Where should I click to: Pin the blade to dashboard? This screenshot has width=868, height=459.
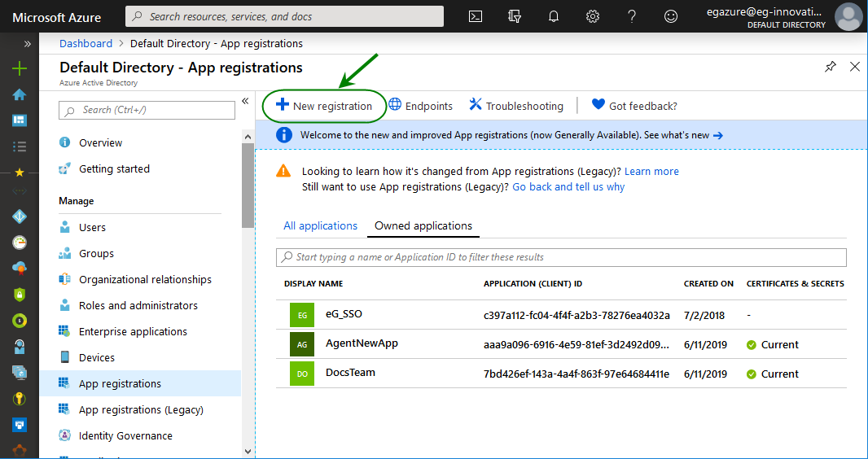coord(830,68)
